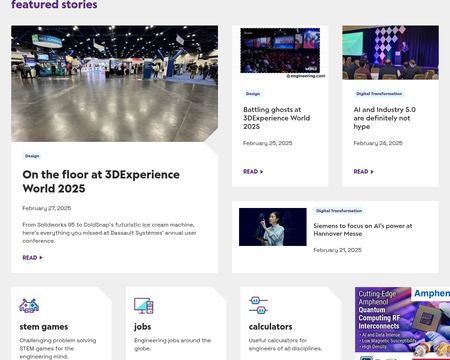The image size is (450, 360).
Task: Open the calculators heading
Action: (x=270, y=327)
